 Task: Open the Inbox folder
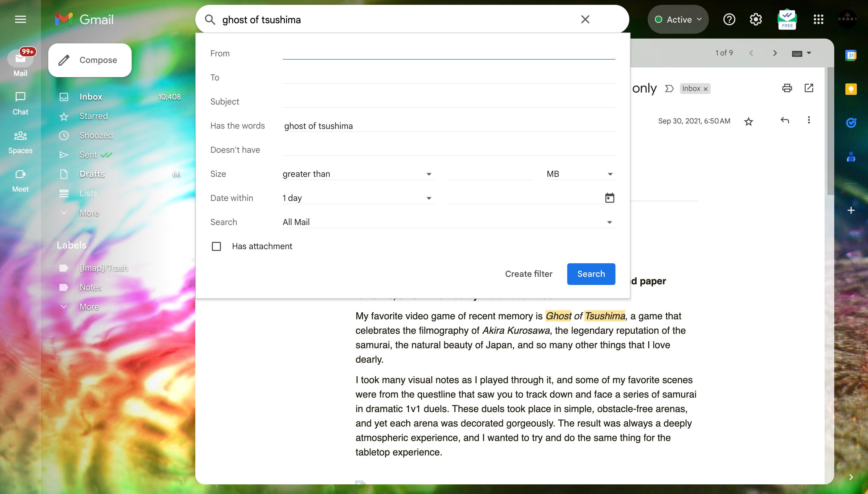point(91,97)
